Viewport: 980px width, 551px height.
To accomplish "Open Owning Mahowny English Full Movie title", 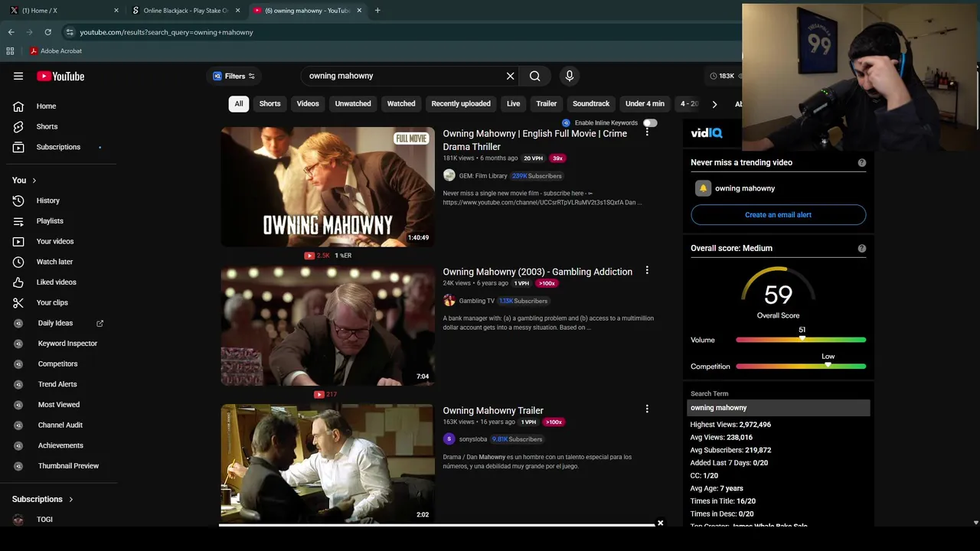I will coord(534,140).
